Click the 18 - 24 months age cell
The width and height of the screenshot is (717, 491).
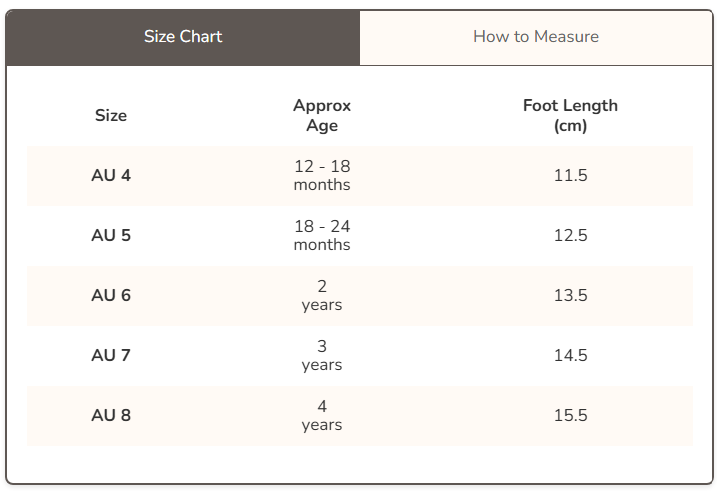pyautogui.click(x=322, y=236)
